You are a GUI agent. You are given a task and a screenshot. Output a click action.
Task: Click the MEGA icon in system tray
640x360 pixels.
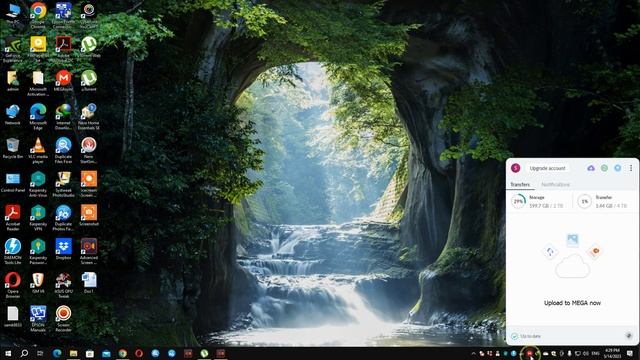530,353
